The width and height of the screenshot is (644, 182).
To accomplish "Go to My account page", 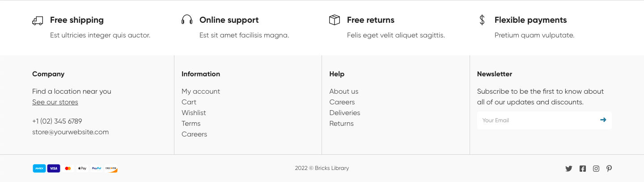I will point(201,91).
